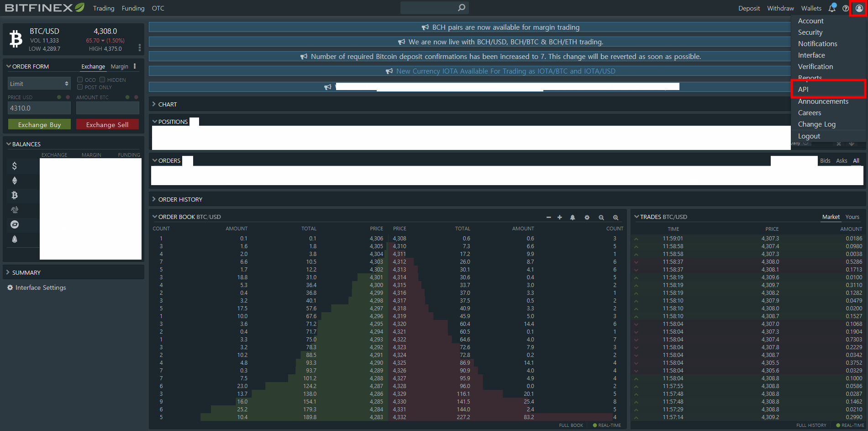
Task: Enable the POST ONLY checkbox
Action: (x=80, y=87)
